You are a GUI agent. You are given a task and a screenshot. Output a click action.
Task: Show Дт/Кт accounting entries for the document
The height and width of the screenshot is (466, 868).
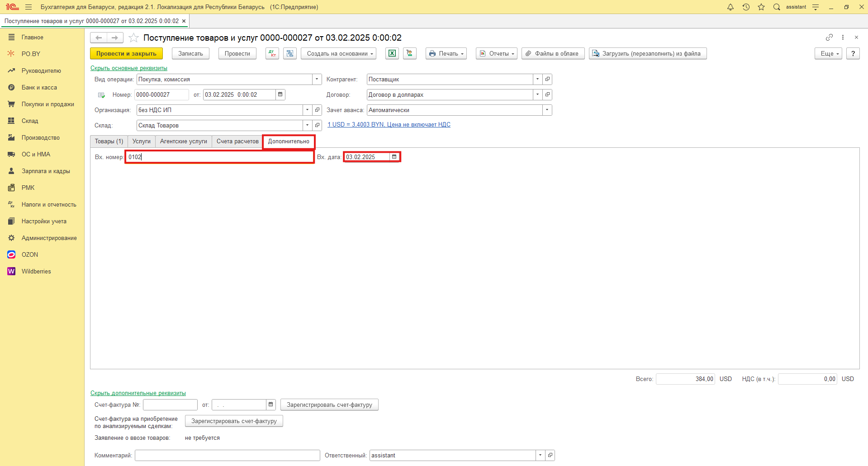click(272, 53)
